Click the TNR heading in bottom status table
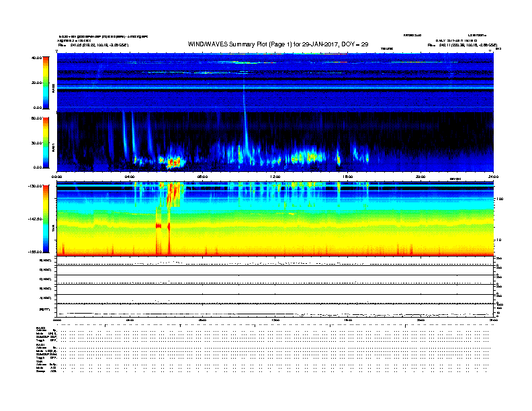Viewport: 532px width, 411px height. (x=40, y=361)
